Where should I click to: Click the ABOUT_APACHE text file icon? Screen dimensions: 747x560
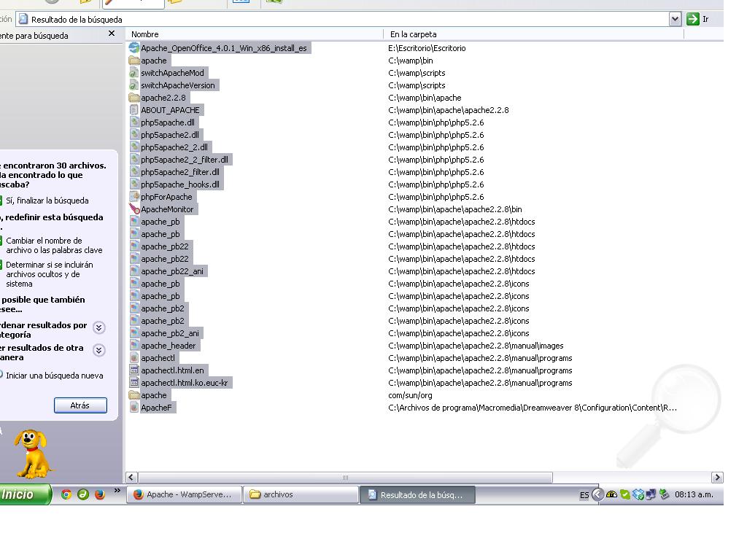pos(134,110)
